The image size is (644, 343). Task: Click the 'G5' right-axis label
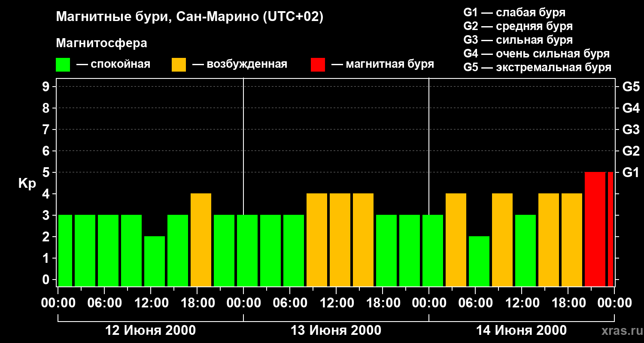(x=631, y=87)
